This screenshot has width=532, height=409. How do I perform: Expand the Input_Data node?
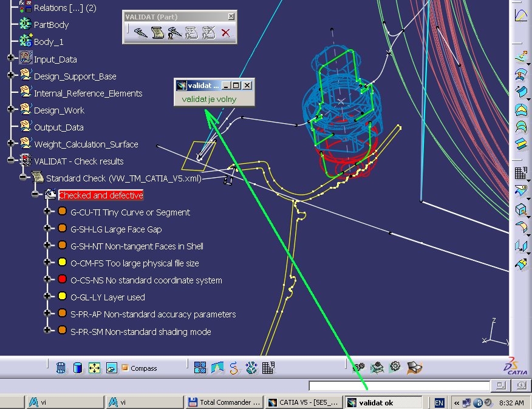tap(10, 58)
